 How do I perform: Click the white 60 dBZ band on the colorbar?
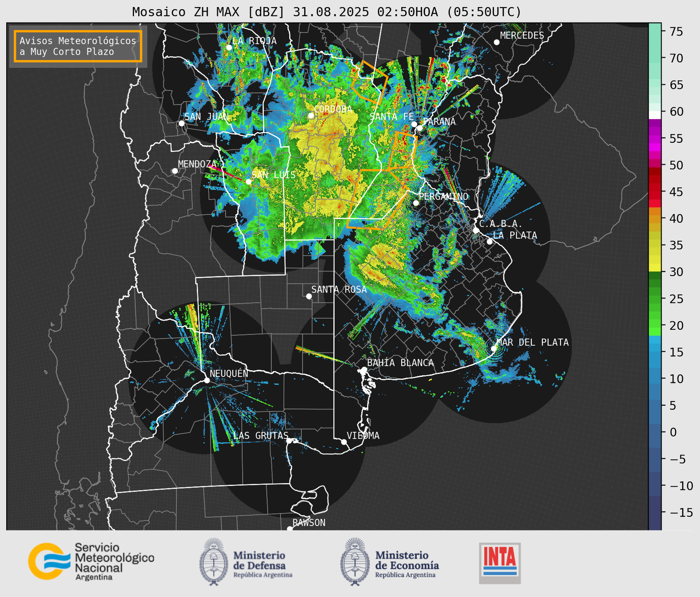(655, 115)
